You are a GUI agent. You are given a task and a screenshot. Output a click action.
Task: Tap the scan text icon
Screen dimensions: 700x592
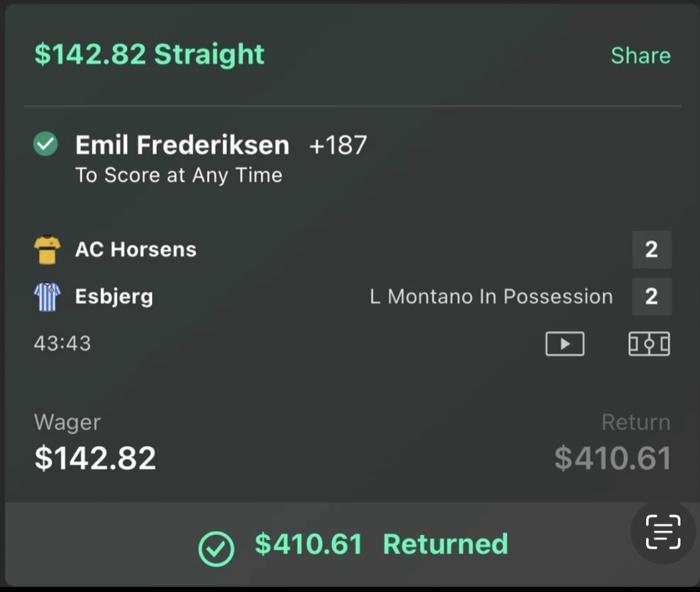(x=662, y=532)
